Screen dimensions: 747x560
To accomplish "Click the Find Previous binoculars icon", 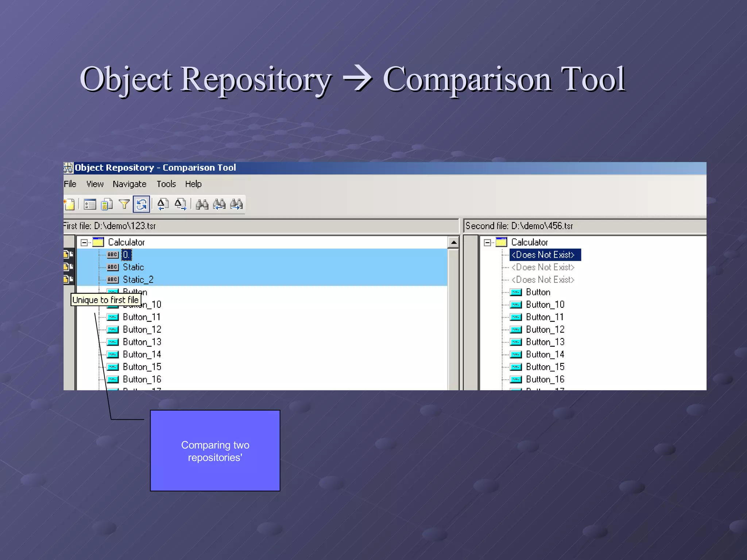I will (219, 204).
